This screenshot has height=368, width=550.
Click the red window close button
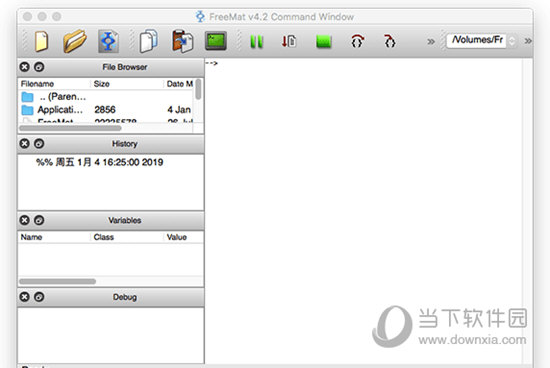[x=27, y=16]
